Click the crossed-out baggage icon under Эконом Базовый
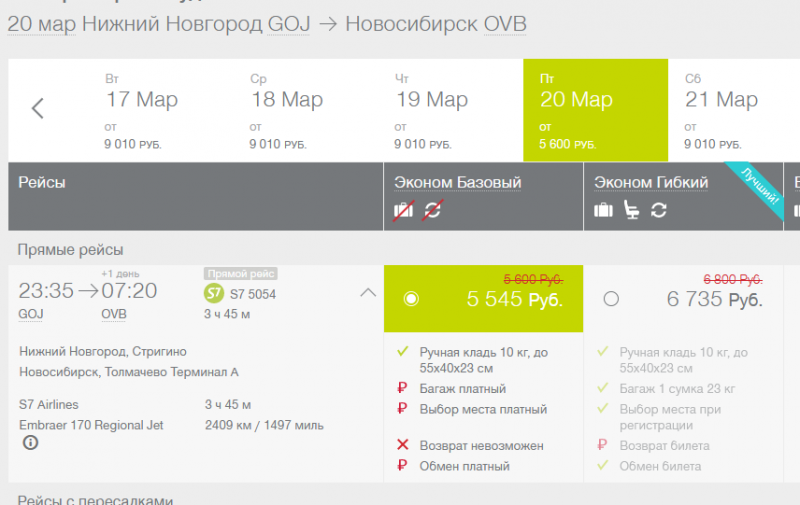This screenshot has width=800, height=505. [404, 210]
